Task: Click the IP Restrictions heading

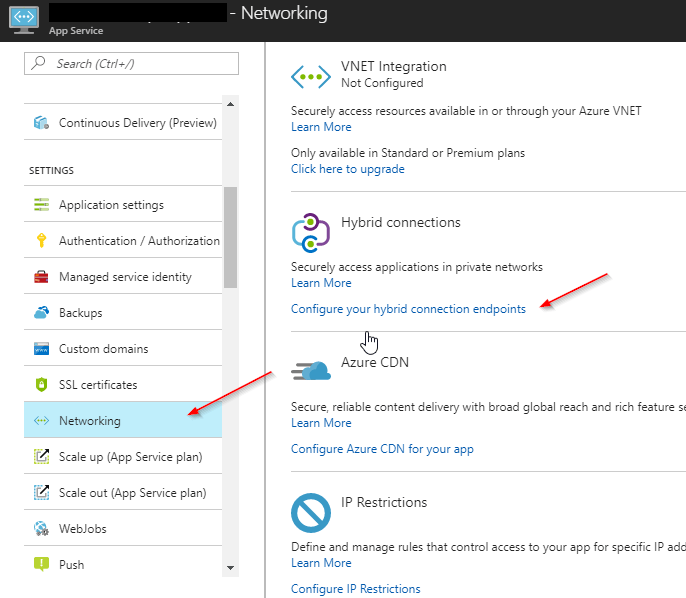Action: pos(384,502)
